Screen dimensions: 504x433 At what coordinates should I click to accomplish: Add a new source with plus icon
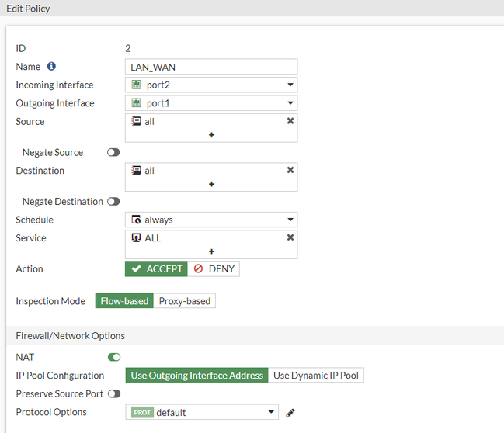211,135
